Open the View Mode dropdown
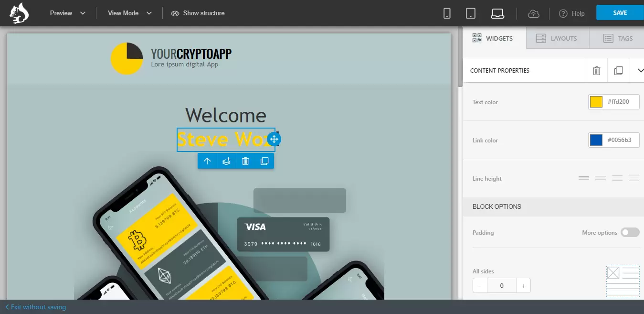This screenshot has width=644, height=314. click(x=129, y=13)
